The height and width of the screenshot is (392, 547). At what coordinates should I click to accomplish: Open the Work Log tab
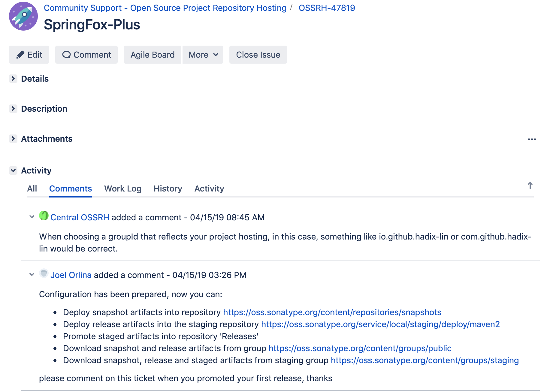point(123,188)
